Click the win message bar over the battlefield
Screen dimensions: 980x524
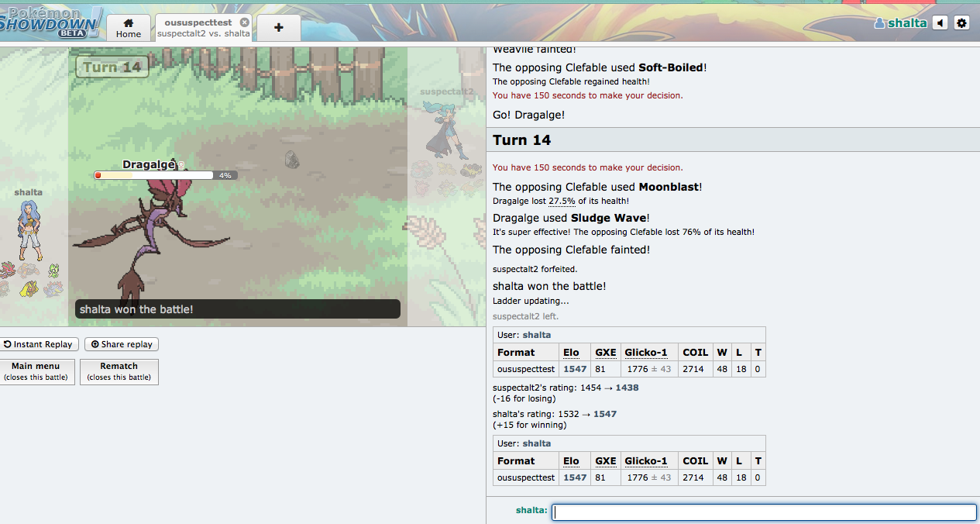pos(237,309)
